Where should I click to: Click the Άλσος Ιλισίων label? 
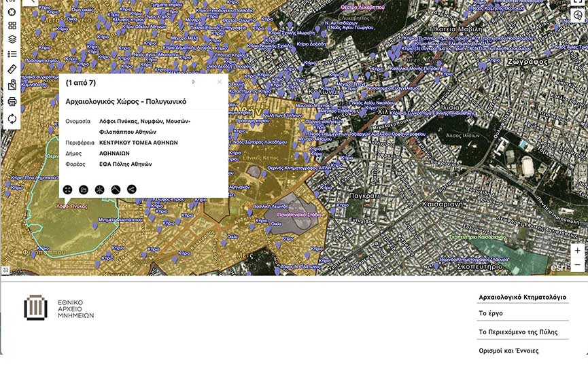tap(462, 136)
